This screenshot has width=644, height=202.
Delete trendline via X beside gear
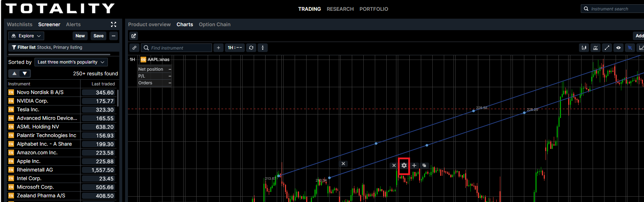coord(394,165)
